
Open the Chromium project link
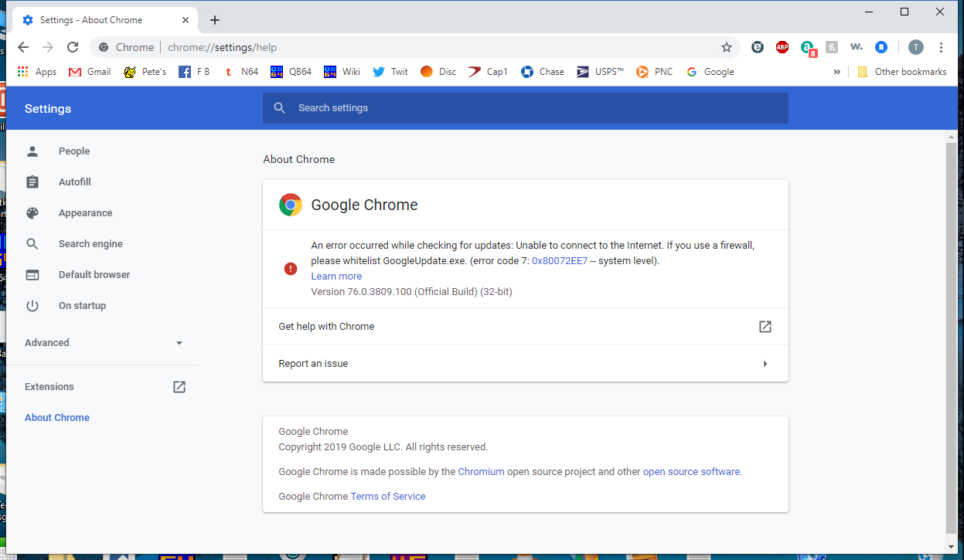tap(481, 472)
